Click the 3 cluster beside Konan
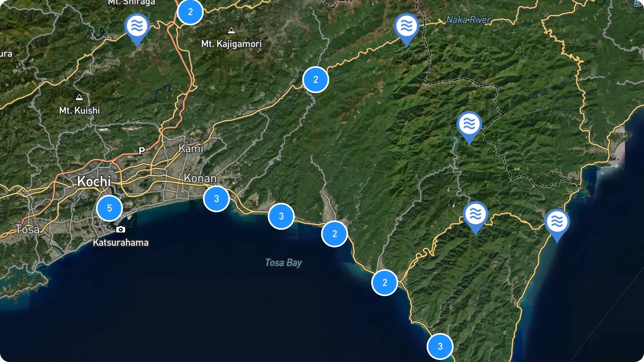The width and height of the screenshot is (644, 362). point(217,199)
